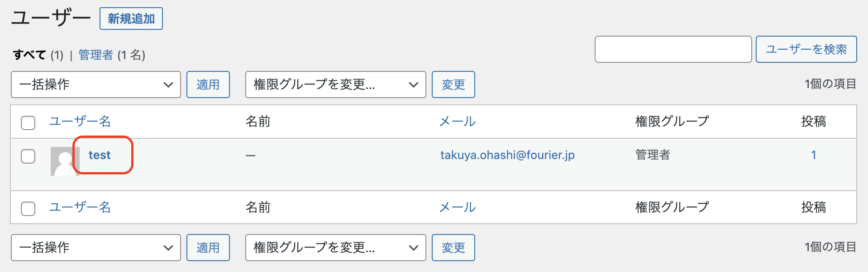Image resolution: width=868 pixels, height=272 pixels.
Task: Click the top 適用 button
Action: tap(208, 84)
